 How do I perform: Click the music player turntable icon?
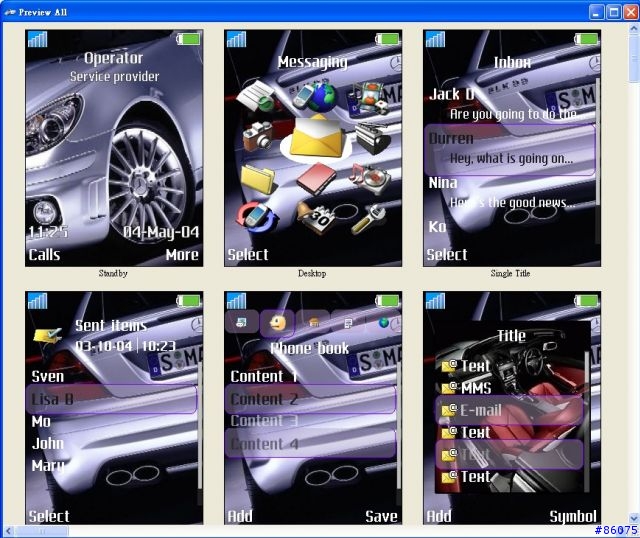370,180
